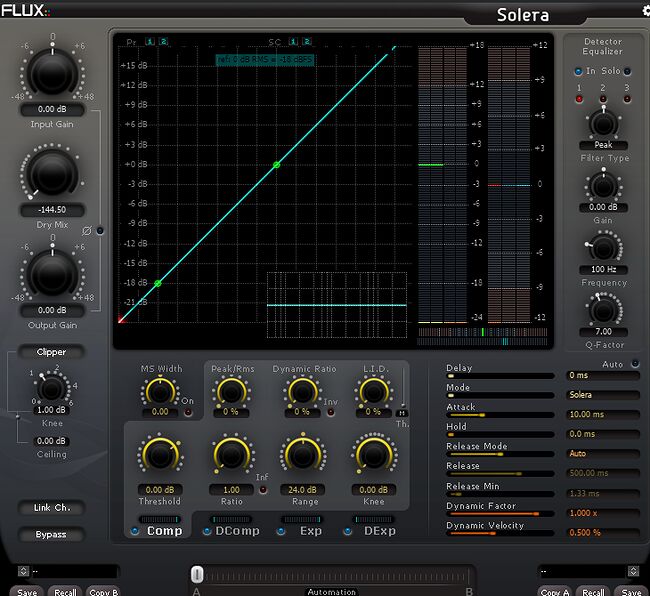Viewport: 650px width, 596px height.
Task: Click the Input Gain knob
Action: pyautogui.click(x=52, y=74)
